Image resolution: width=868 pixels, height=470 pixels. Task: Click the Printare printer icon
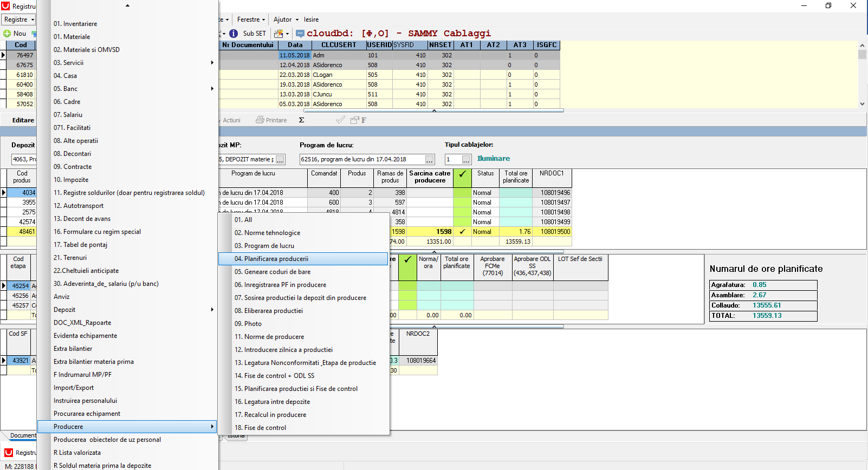click(x=260, y=120)
